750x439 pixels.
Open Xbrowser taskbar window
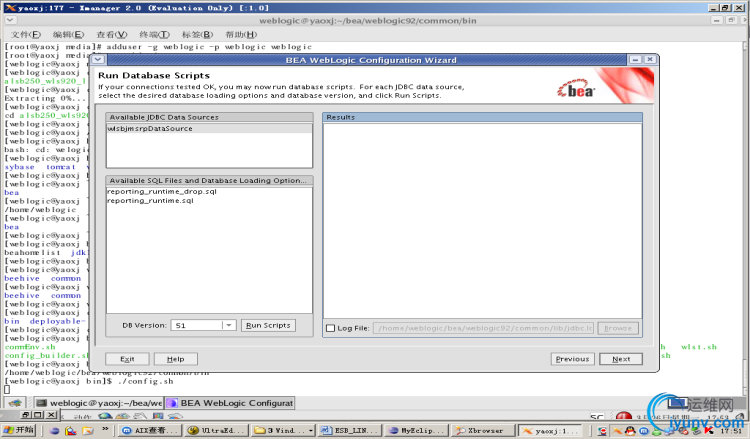(x=482, y=430)
